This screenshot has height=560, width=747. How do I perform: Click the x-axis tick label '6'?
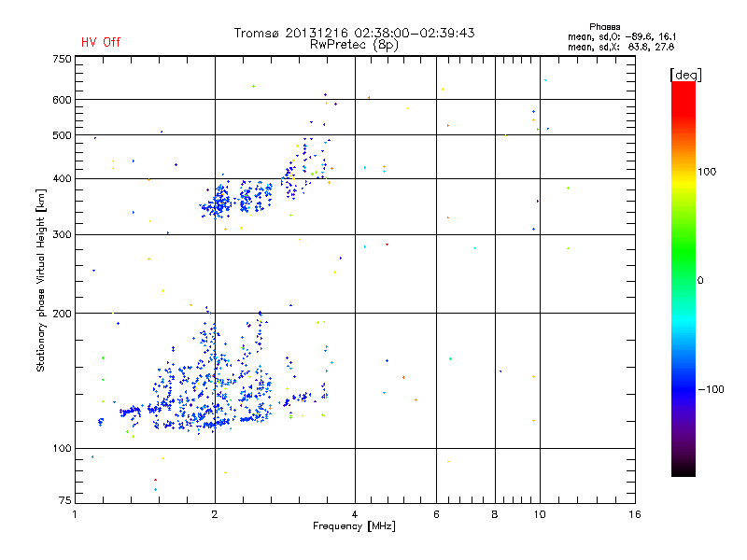pos(436,514)
